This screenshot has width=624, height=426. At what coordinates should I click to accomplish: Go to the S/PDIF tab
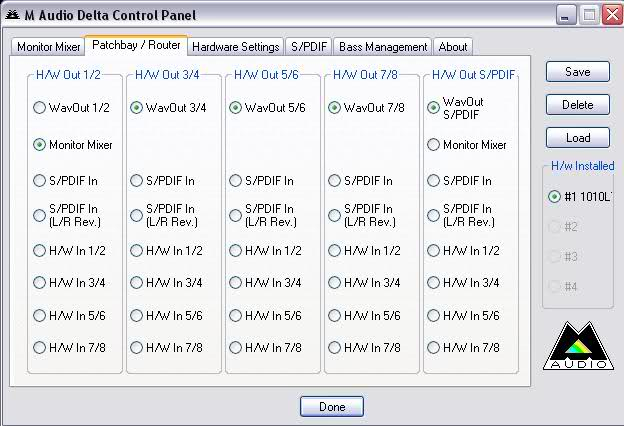coord(309,47)
